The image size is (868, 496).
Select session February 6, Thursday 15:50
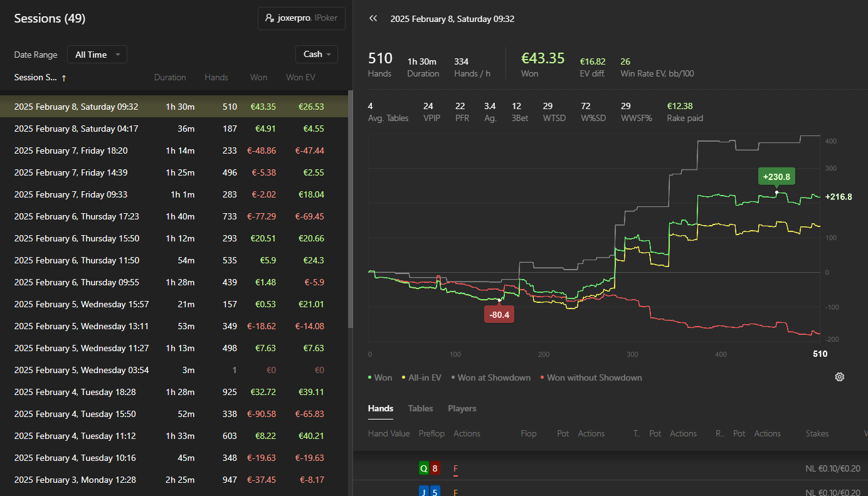(x=174, y=238)
